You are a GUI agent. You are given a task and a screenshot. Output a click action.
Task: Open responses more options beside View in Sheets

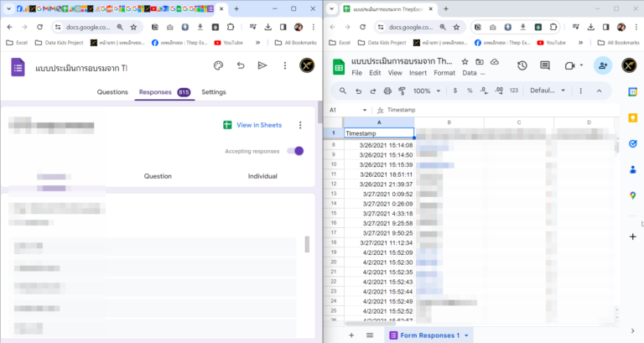click(300, 125)
